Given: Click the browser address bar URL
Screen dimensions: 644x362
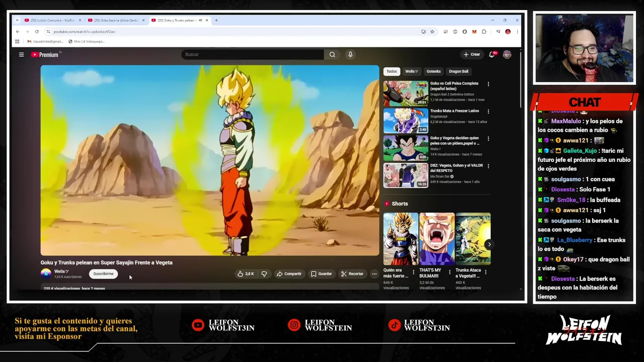Looking at the screenshot, I should 85,32.
